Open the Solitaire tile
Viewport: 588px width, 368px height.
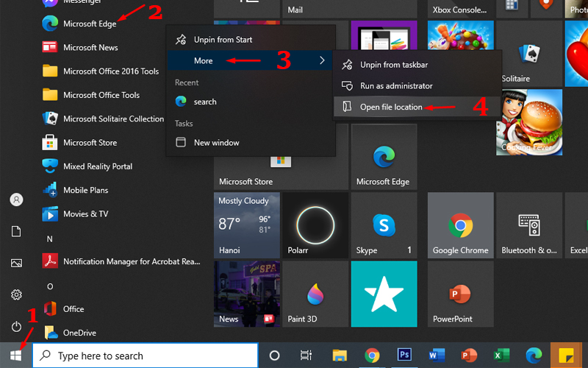click(x=529, y=54)
